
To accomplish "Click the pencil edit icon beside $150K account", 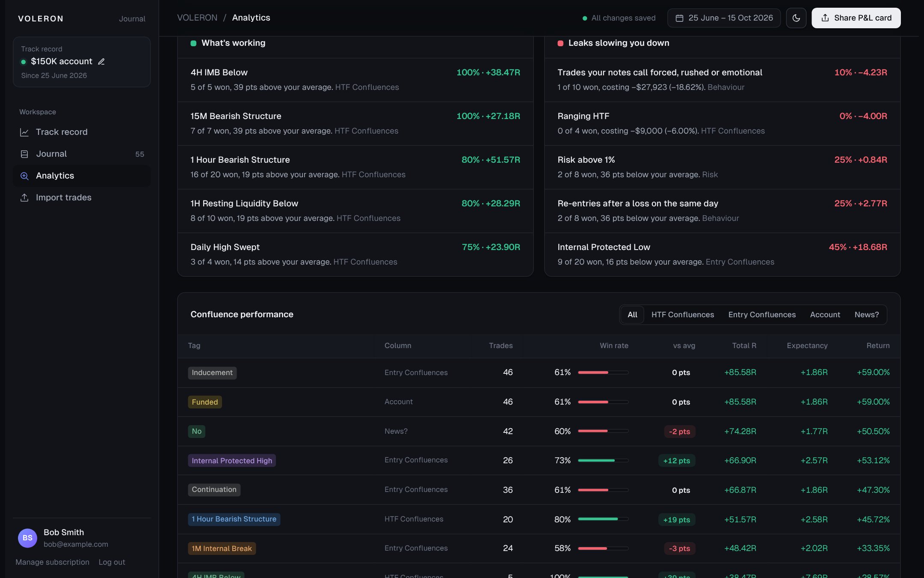I will click(x=101, y=62).
